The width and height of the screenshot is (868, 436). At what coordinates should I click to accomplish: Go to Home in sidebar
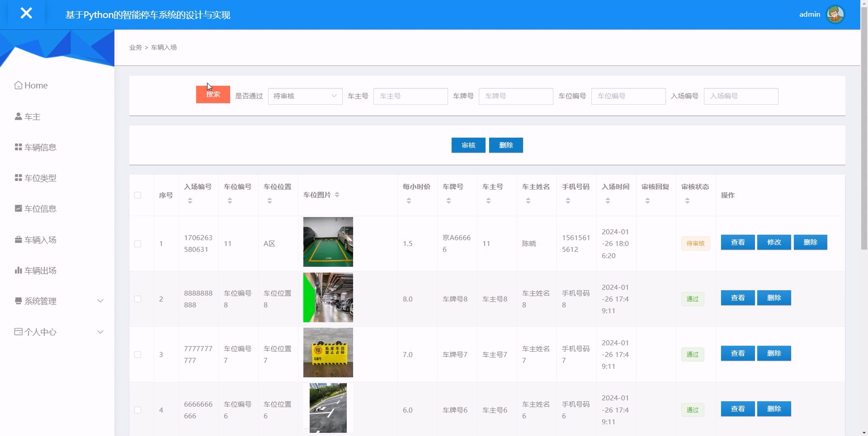click(36, 85)
